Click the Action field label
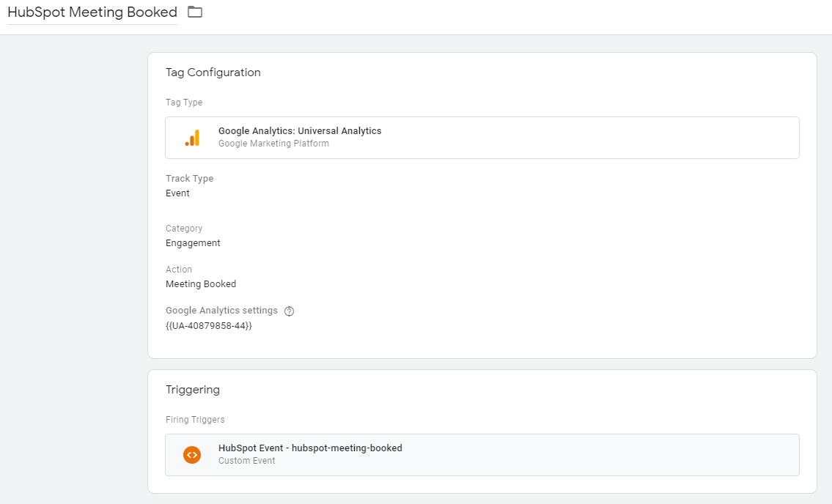Viewport: 832px width, 504px height. 179,270
